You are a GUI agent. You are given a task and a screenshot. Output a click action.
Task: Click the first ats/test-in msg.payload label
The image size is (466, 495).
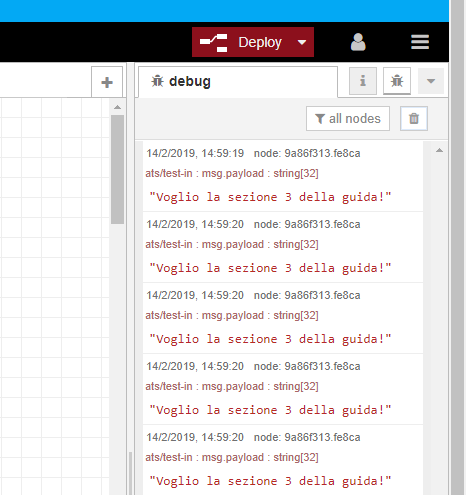pos(232,173)
